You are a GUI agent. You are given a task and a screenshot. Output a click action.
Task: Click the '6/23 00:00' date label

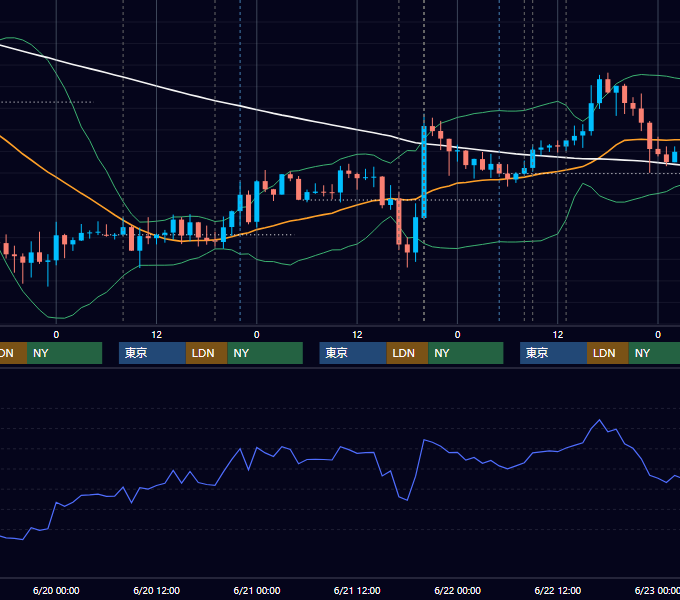click(657, 590)
